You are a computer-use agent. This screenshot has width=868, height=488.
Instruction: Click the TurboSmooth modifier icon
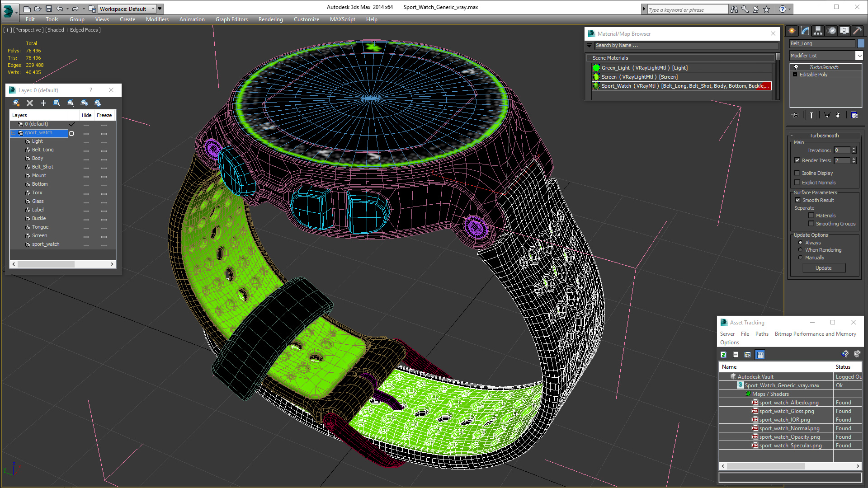[x=795, y=67]
